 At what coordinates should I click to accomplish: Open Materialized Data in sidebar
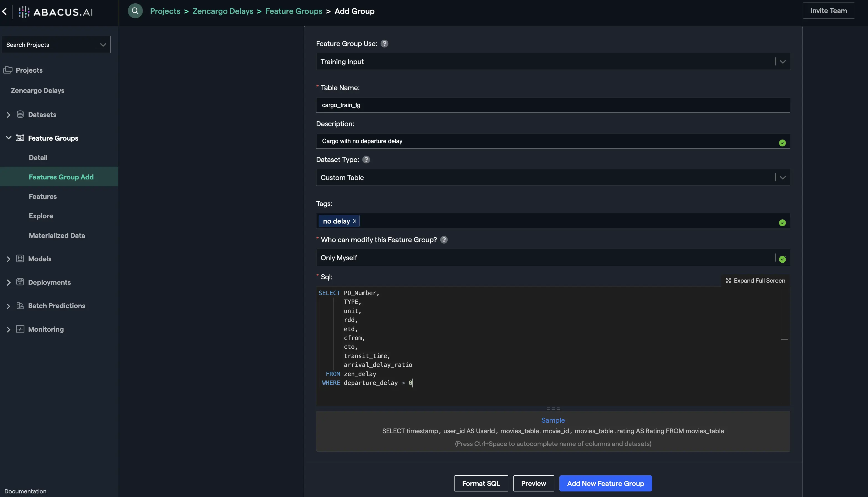pos(57,235)
